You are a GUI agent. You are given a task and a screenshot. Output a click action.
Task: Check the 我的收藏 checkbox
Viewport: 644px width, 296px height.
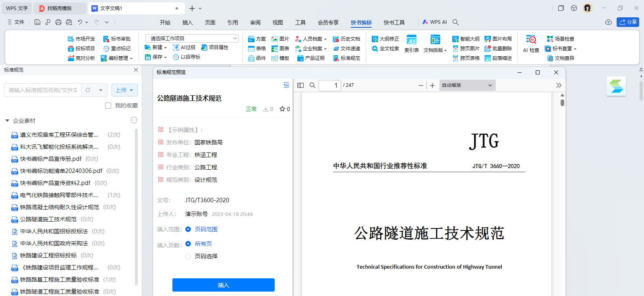[108, 105]
